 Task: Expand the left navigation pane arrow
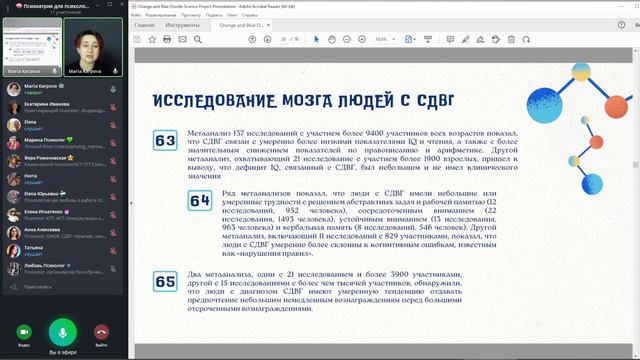pos(131,203)
